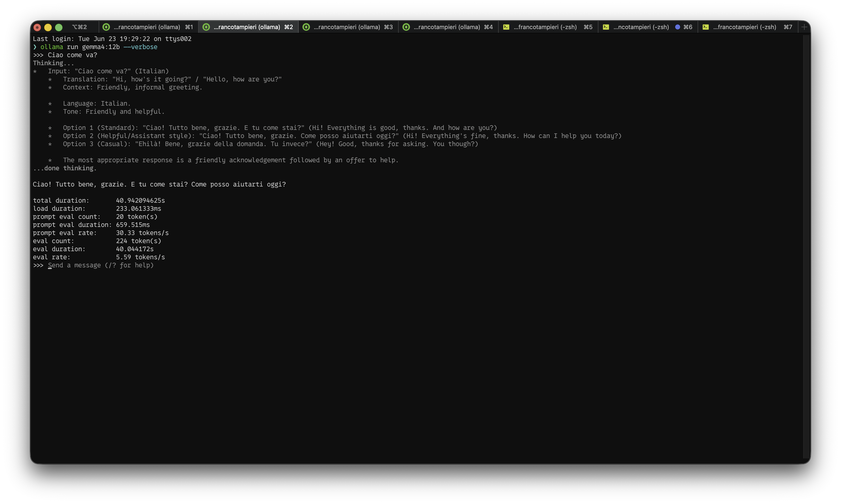The height and width of the screenshot is (504, 841).
Task: Click the 'eval rate: 5.59 tokens/s' line
Action: pyautogui.click(x=99, y=257)
